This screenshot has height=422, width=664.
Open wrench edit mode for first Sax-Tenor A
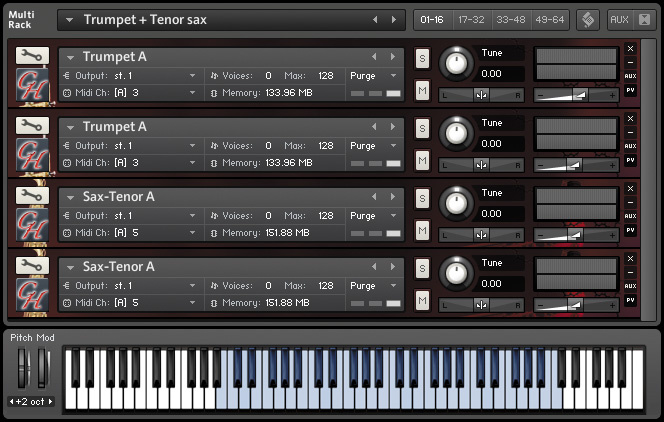pyautogui.click(x=32, y=195)
